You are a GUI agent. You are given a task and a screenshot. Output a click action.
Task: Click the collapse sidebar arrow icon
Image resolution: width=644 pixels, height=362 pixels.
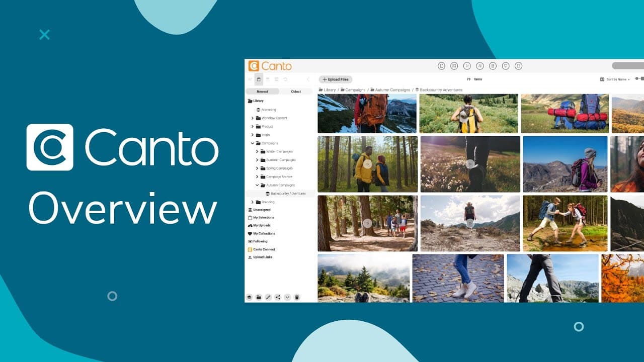308,79
